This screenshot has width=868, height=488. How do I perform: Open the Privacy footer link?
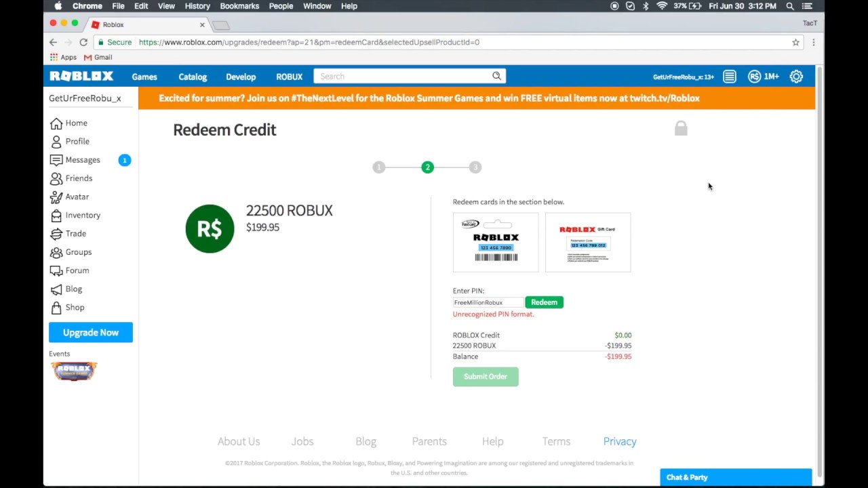point(620,441)
